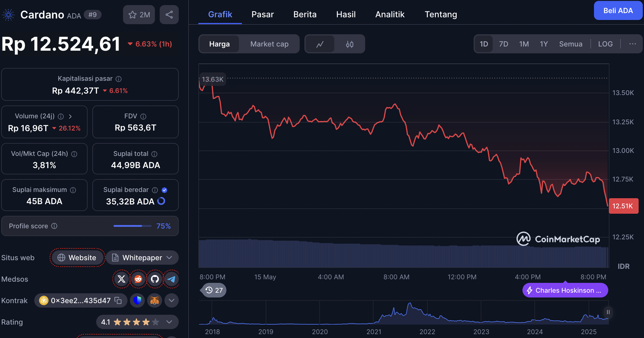Screen dimensions: 644x338
Task: Open the Cardano Website link
Action: 77,258
